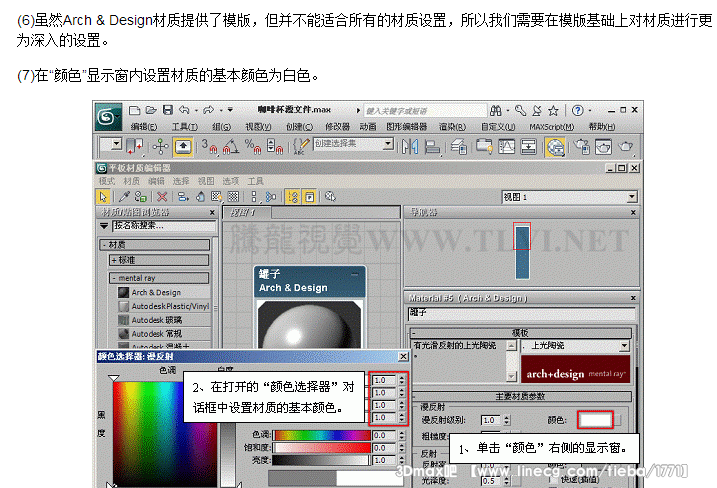This screenshot has height=488, width=717.
Task: Open the 自定义(U) menu
Action: click(498, 127)
